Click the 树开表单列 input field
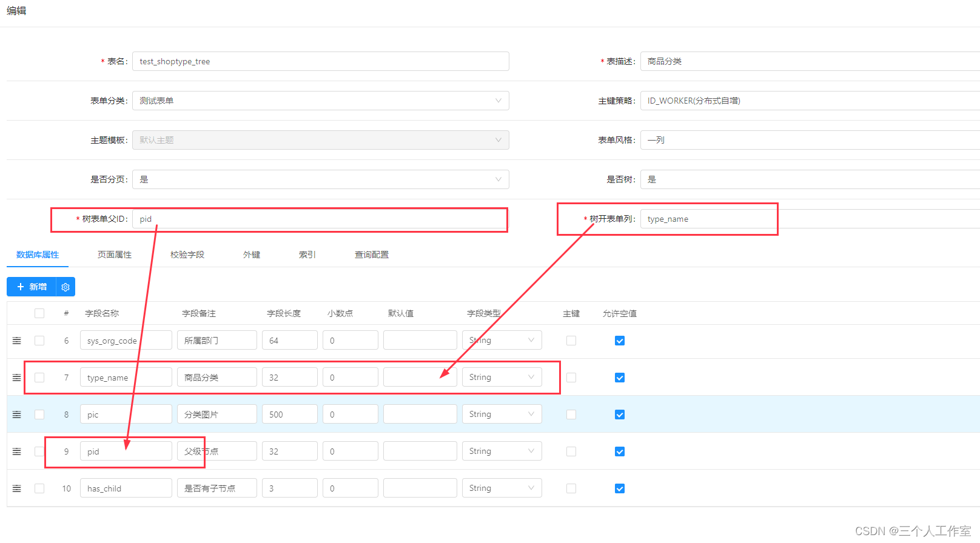This screenshot has height=543, width=980. click(810, 219)
